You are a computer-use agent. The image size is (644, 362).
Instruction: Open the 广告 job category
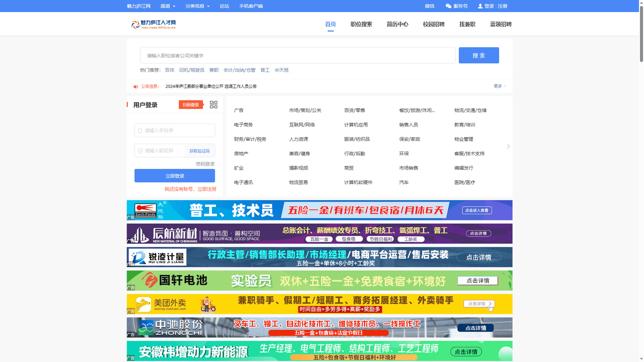(239, 110)
